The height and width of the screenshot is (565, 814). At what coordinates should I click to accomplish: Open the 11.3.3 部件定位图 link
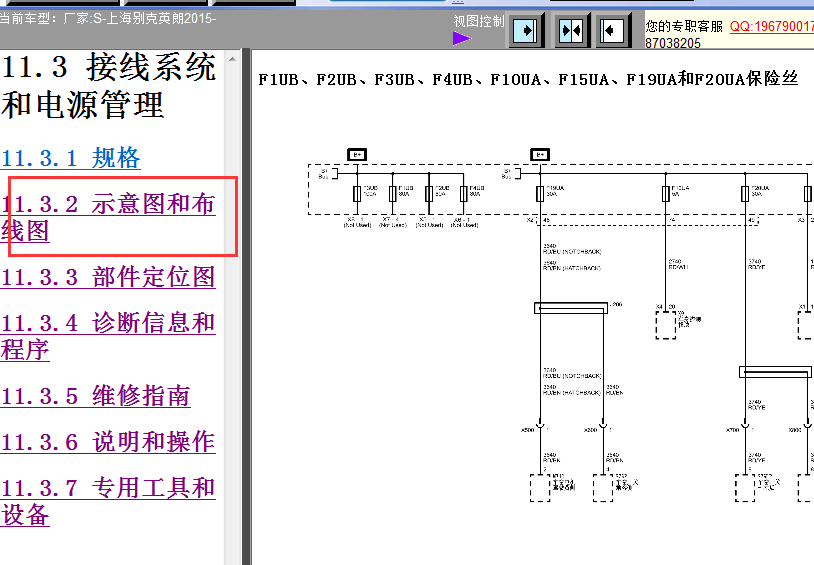tap(108, 277)
